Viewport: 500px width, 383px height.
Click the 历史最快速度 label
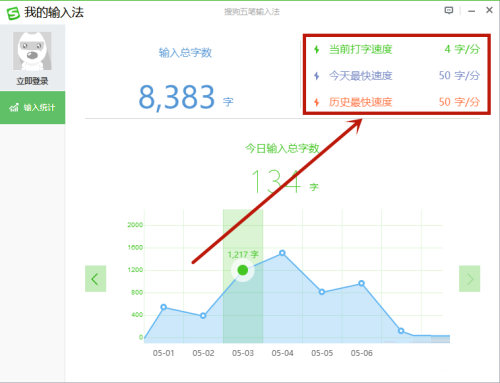coord(360,102)
